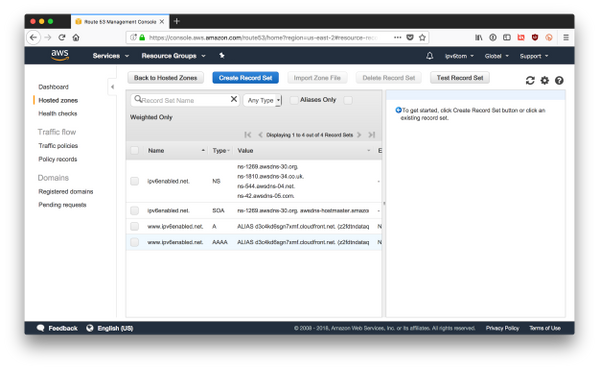This screenshot has height=369, width=599.
Task: Save page to Pocket
Action: tap(410, 37)
